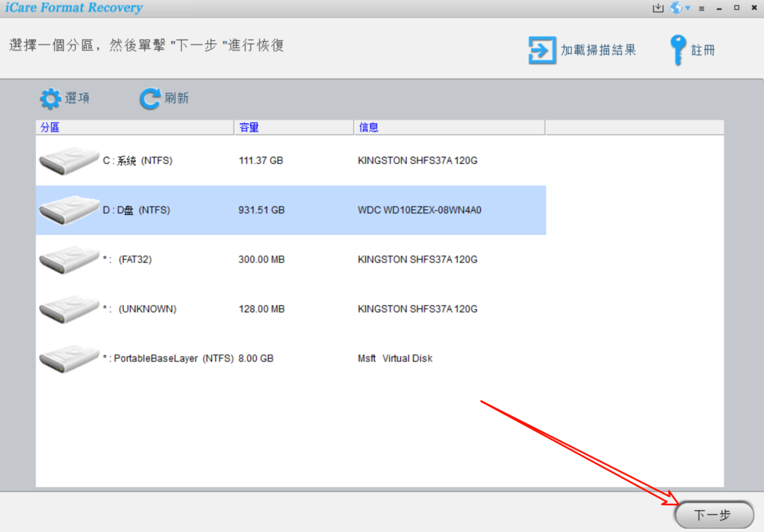764x532 pixels.
Task: Click the Msft Virtual Disk info cell
Action: 395,359
